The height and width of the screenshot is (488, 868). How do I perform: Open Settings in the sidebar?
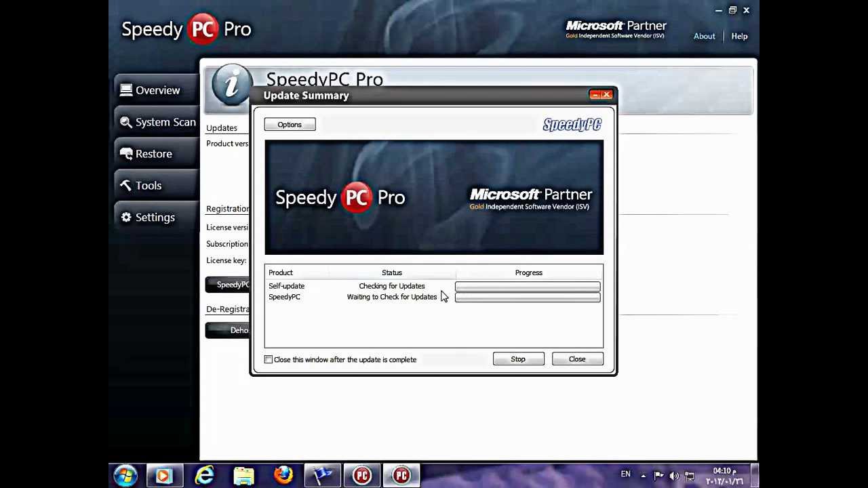[155, 218]
